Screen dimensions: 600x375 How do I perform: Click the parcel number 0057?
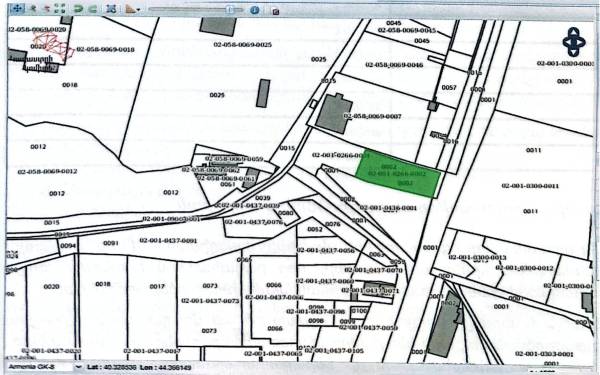tap(449, 88)
